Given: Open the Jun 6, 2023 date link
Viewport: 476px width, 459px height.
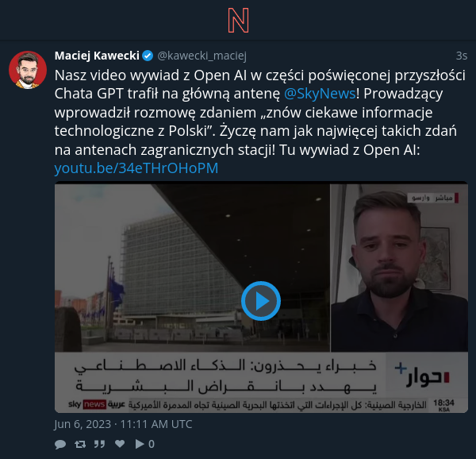Looking at the screenshot, I should [x=123, y=424].
